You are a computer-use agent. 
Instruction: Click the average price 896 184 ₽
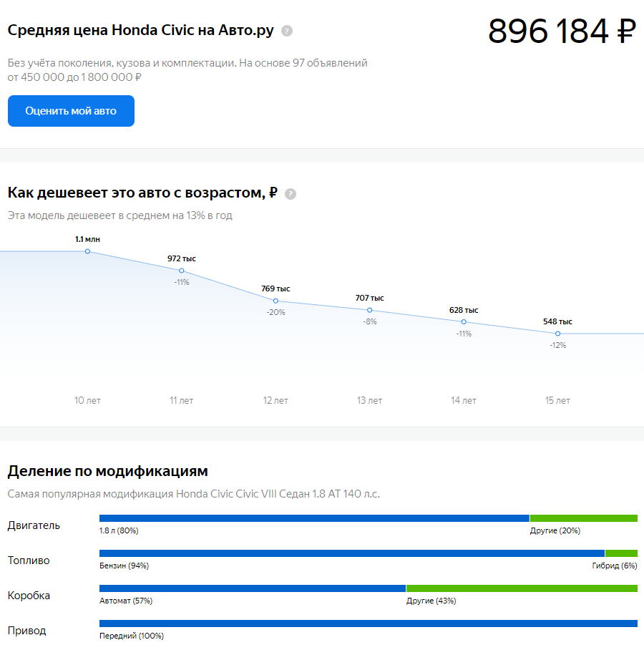point(562,31)
